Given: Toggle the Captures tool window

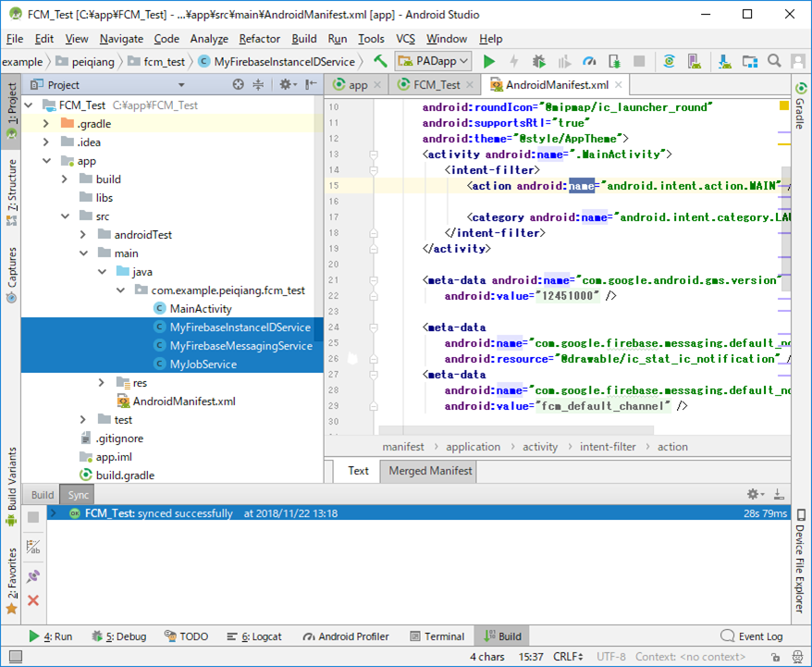Looking at the screenshot, I should [x=11, y=275].
